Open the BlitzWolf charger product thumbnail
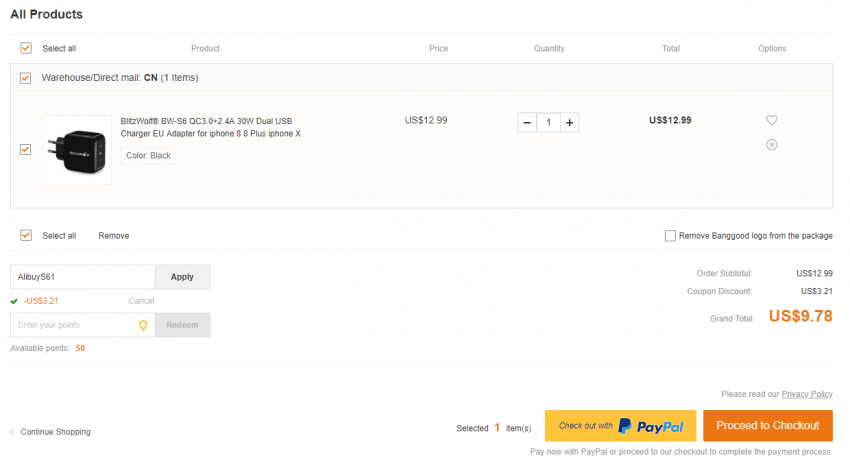 77,150
